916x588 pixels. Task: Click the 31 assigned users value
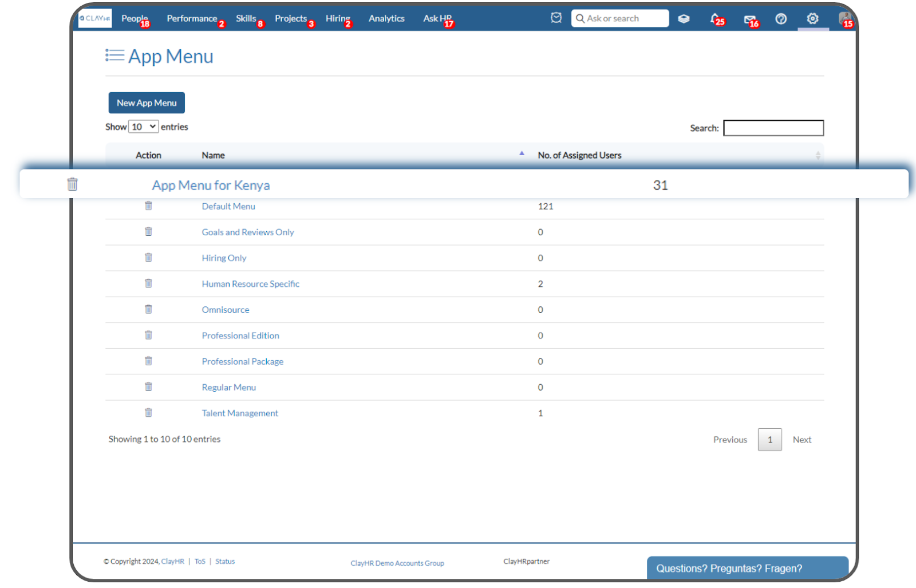660,185
